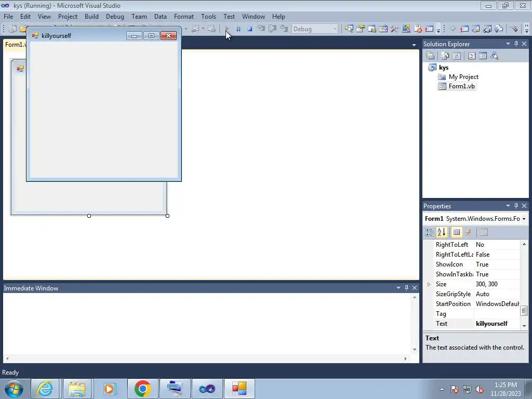Click the View Class Diagram icon
The image size is (532, 399).
(495, 56)
